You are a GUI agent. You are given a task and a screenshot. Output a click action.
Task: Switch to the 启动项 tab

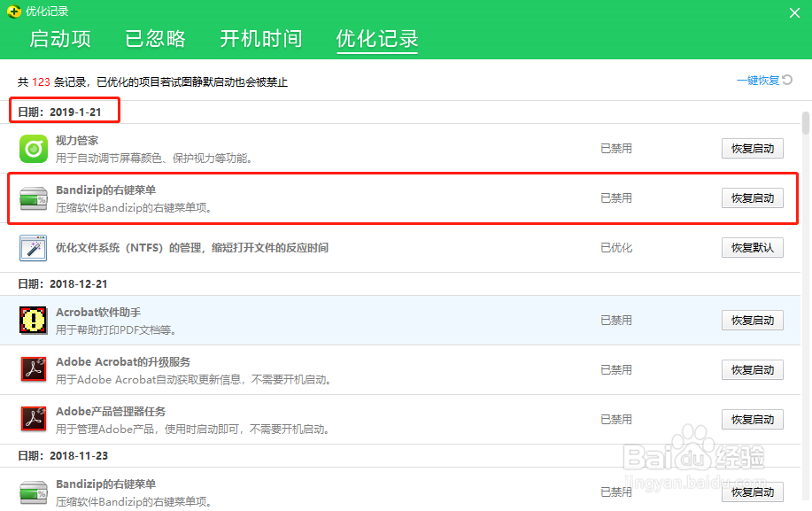point(60,39)
